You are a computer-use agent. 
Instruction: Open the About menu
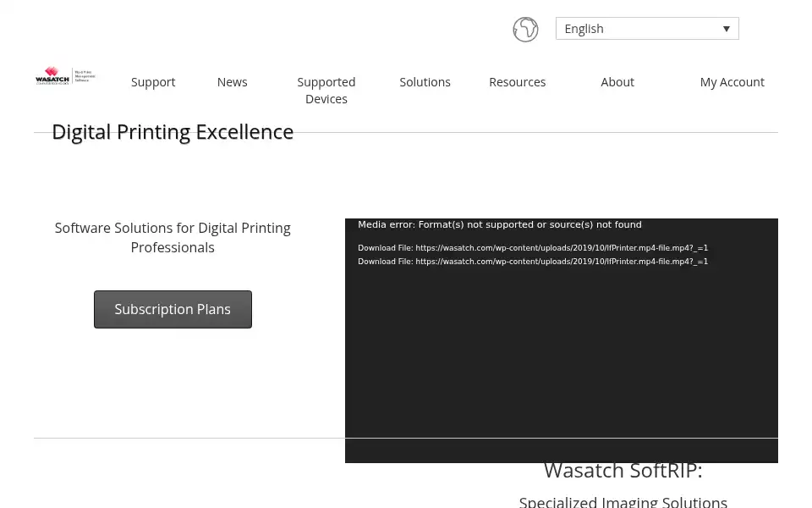617,82
